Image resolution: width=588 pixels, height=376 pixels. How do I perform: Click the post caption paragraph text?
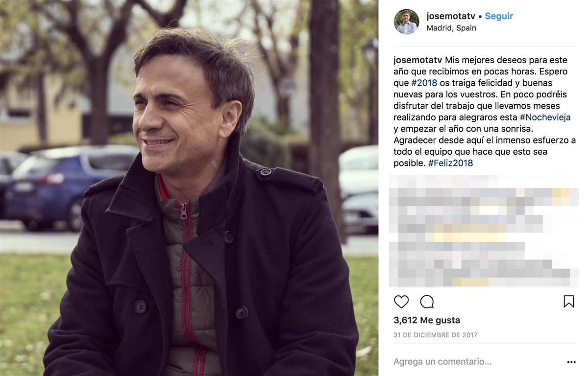[485, 112]
